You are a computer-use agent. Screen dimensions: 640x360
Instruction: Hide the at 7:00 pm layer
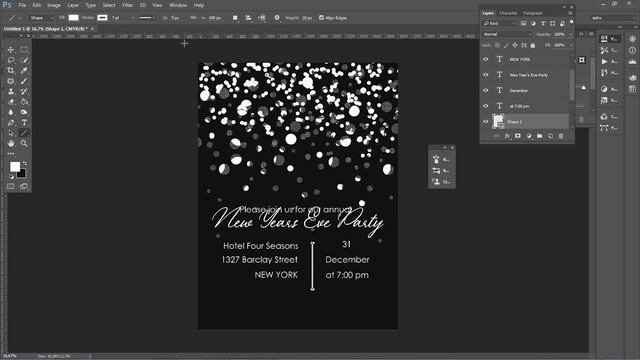pyautogui.click(x=486, y=106)
